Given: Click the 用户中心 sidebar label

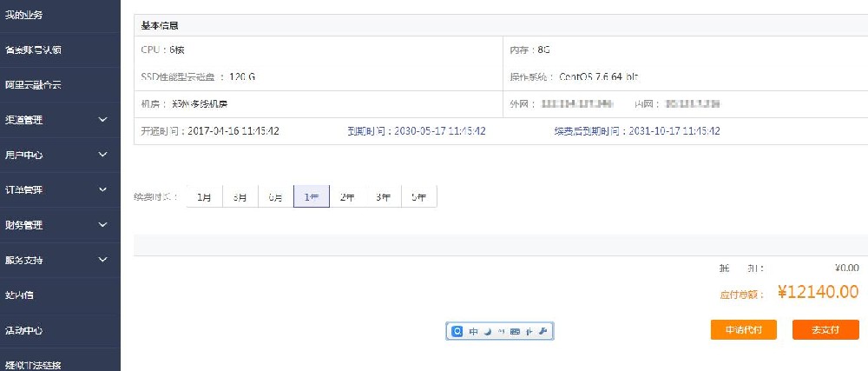Looking at the screenshot, I should (23, 155).
